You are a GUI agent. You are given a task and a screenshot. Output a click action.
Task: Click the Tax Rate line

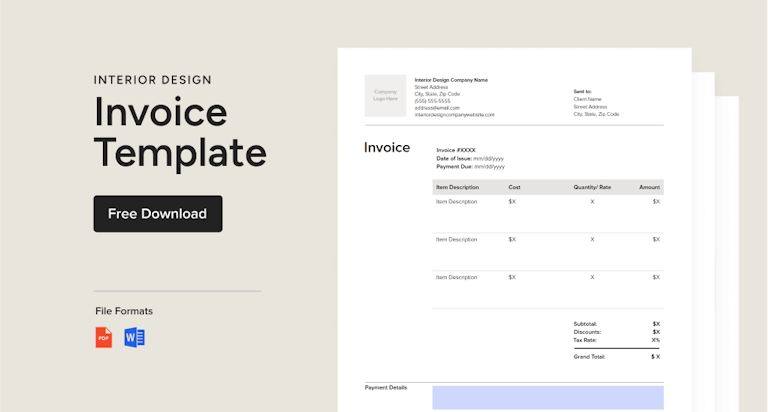point(616,340)
